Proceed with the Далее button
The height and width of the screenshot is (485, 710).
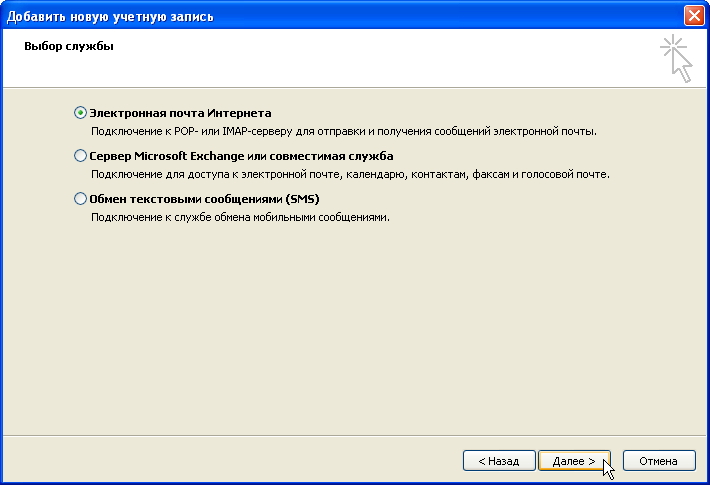(574, 461)
